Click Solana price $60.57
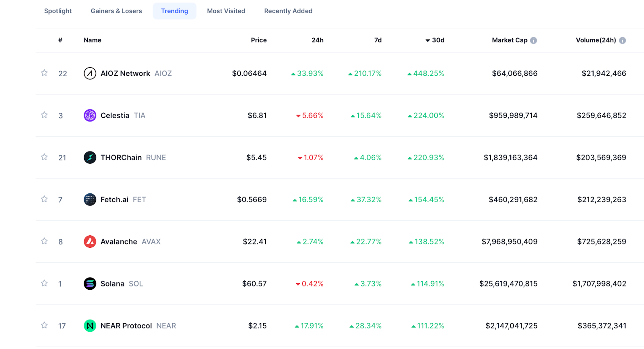Image resolution: width=644 pixels, height=349 pixels. pos(254,284)
